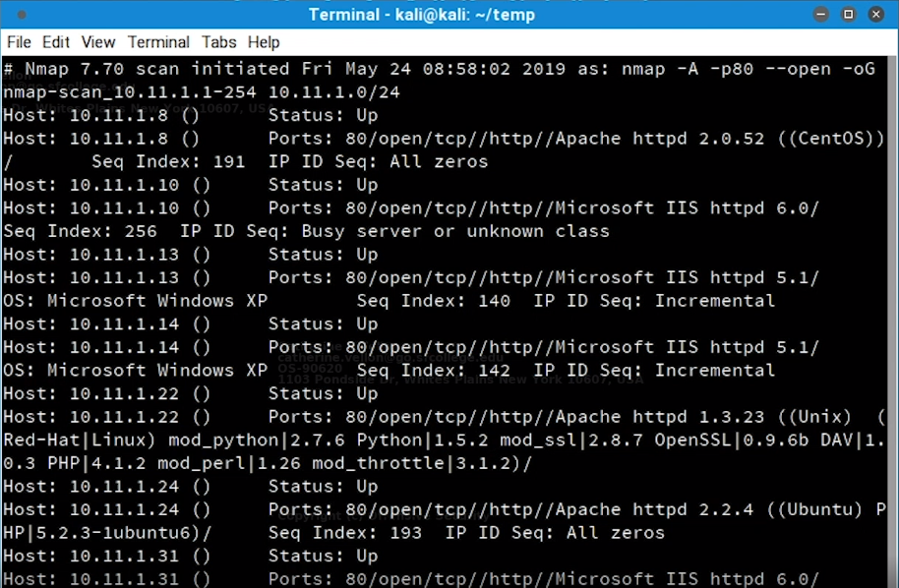
Task: Open the Edit menu
Action: coord(56,42)
